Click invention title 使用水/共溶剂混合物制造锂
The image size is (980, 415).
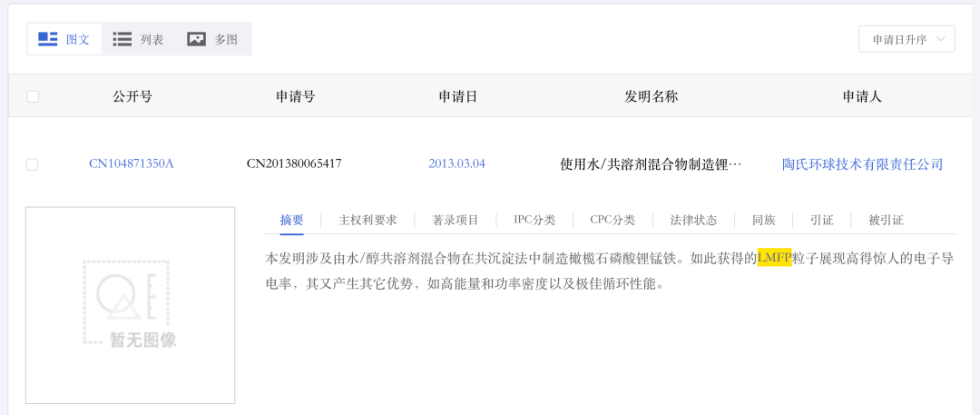(651, 164)
